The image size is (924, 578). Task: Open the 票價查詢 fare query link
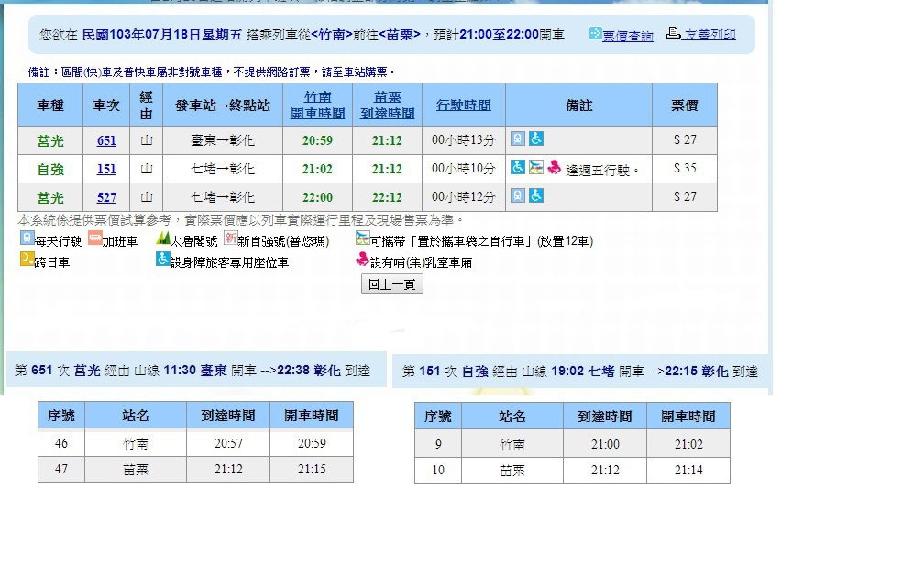click(628, 36)
